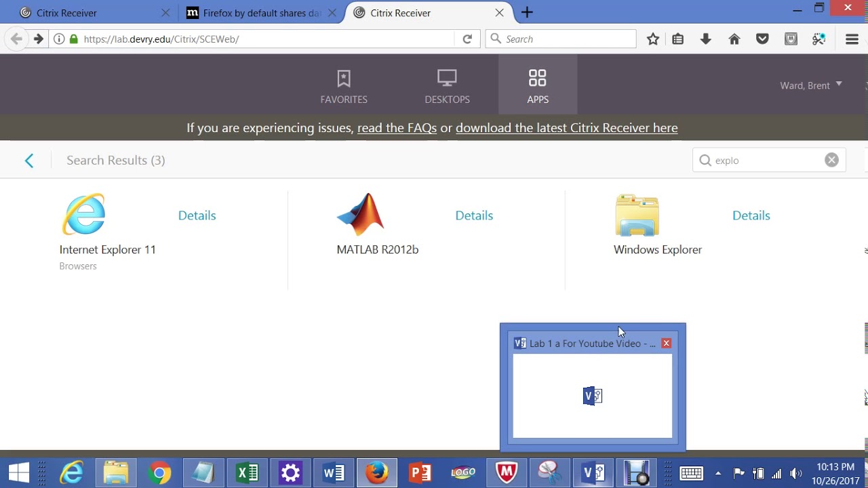Launch the Windows Explorer app
The image size is (868, 488).
pos(636,214)
